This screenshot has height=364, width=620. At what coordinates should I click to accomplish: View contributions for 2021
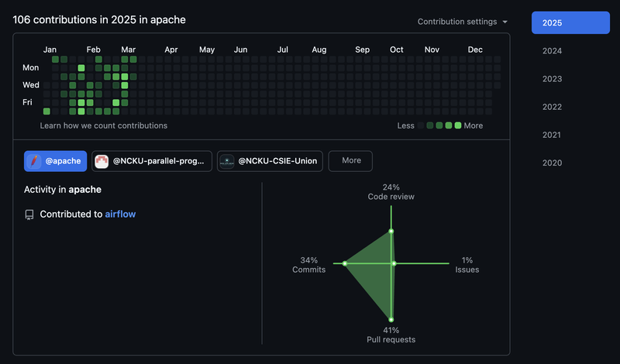coord(552,135)
